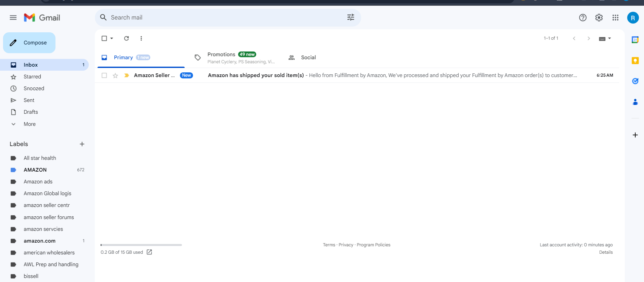Select the Amazon Seller email checkbox
Screen dimensions: 644x282
click(x=104, y=75)
